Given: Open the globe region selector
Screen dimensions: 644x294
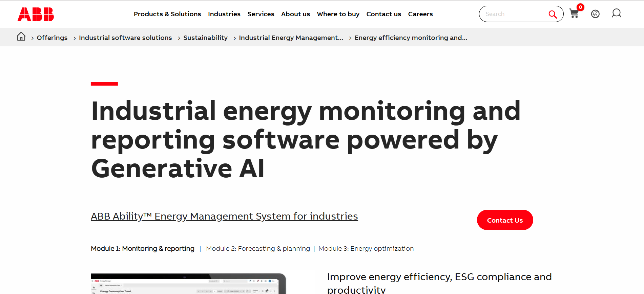Looking at the screenshot, I should coord(595,14).
